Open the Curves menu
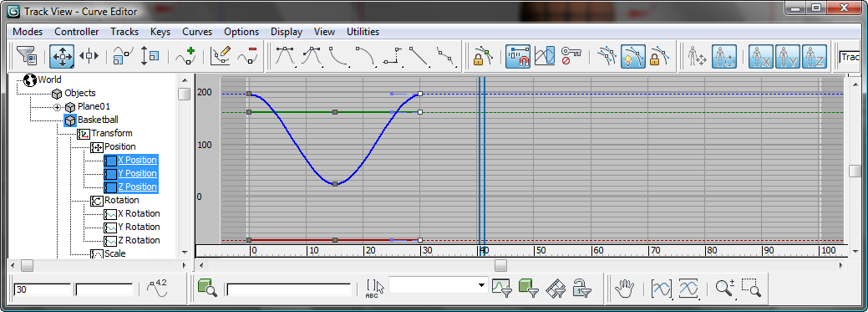Screen dimensions: 868x312 point(197,32)
